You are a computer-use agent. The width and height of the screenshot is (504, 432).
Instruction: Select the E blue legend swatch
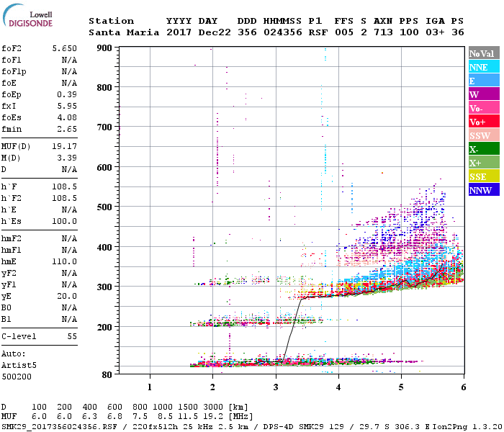[484, 81]
